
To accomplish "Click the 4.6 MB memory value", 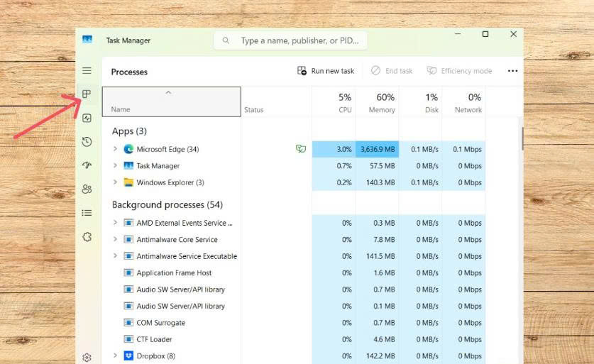I will pos(384,339).
